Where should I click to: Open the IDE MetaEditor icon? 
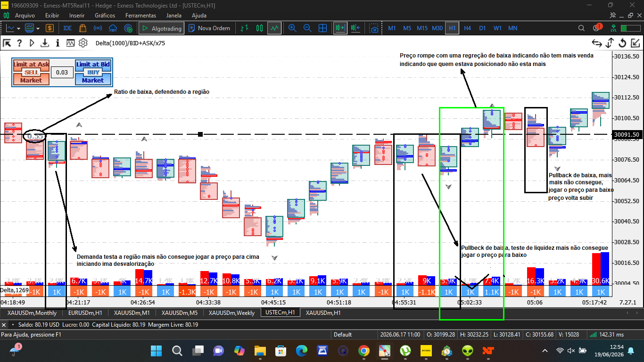[x=67, y=28]
